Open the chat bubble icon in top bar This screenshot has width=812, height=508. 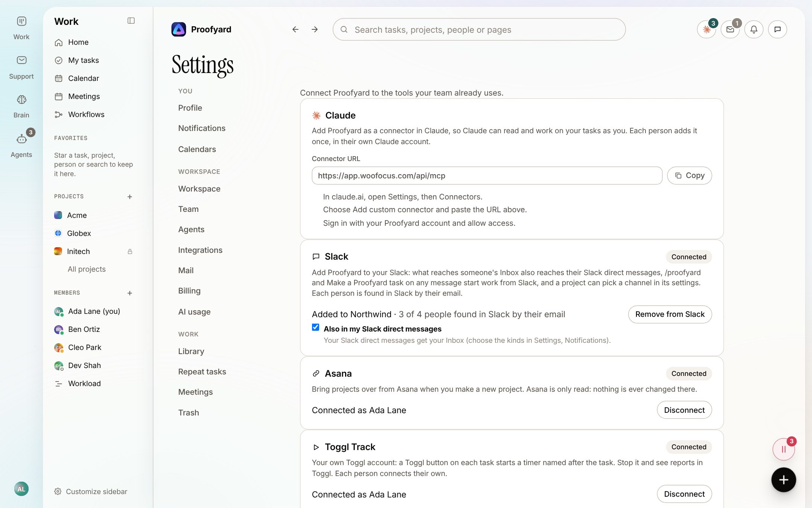coord(777,29)
